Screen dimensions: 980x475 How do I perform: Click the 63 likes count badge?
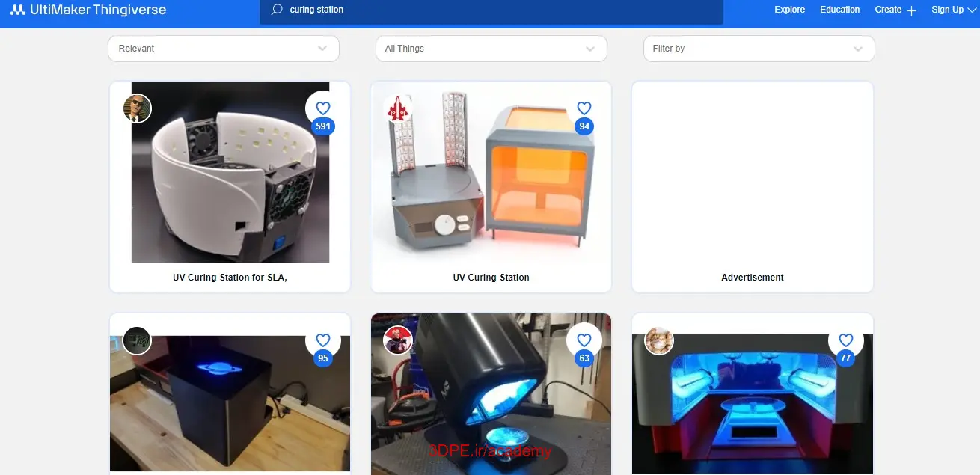click(x=584, y=358)
